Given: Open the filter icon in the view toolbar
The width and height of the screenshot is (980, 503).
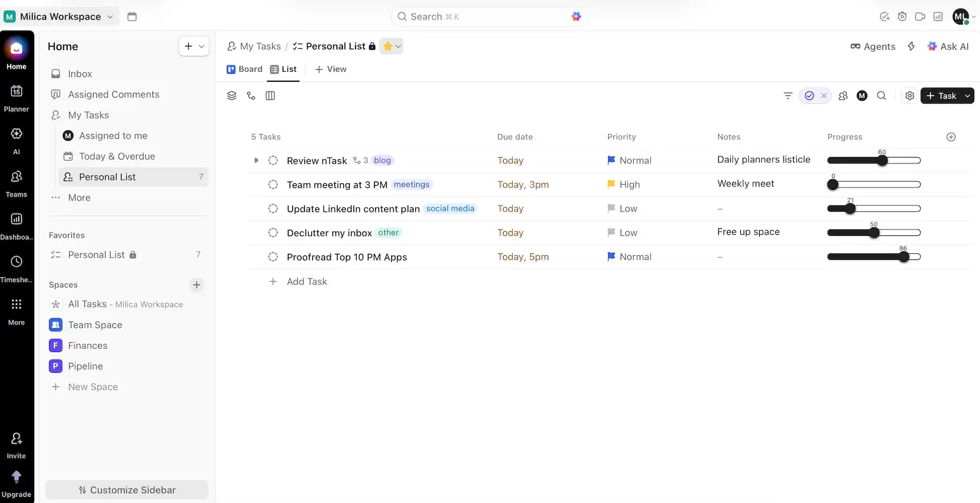Looking at the screenshot, I should (x=788, y=95).
